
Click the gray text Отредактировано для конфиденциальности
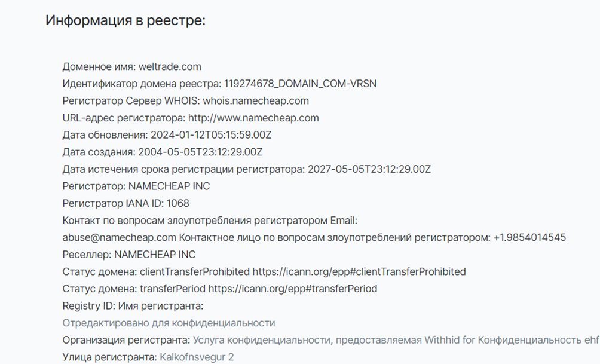(x=169, y=323)
